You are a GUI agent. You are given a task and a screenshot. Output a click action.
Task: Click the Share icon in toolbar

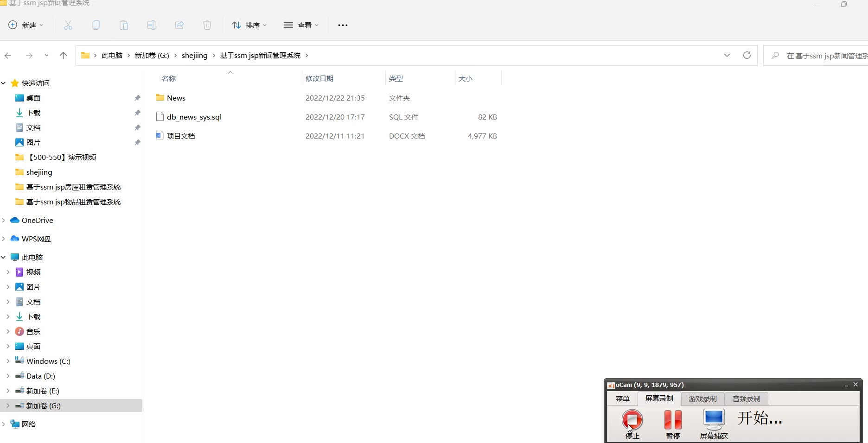pyautogui.click(x=179, y=25)
